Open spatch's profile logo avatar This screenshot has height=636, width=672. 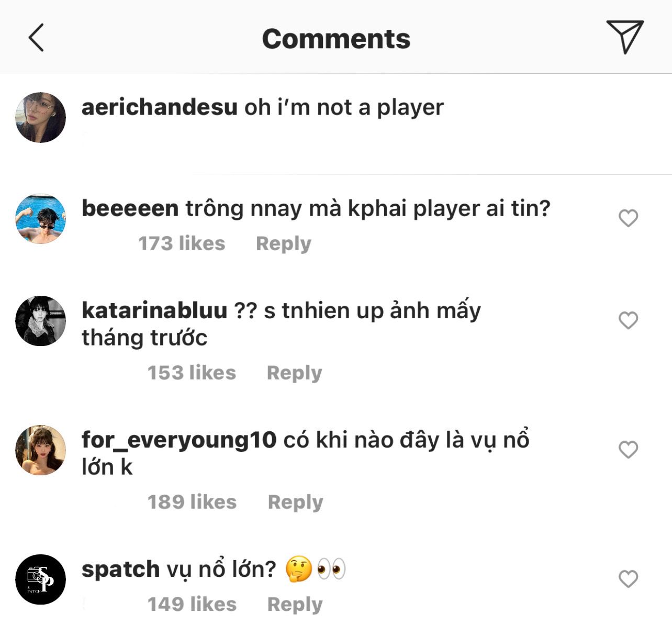pos(41,579)
